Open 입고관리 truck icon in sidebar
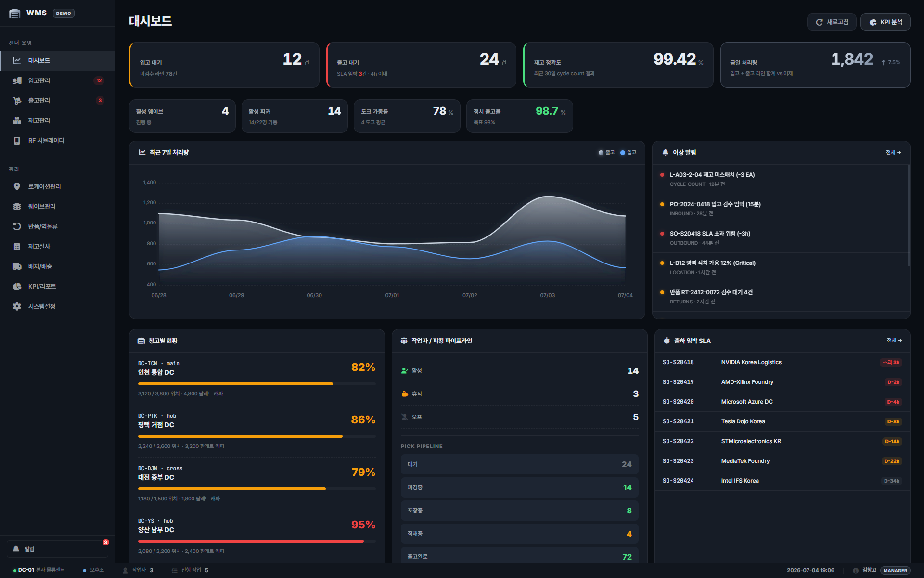The width and height of the screenshot is (924, 578). (x=17, y=80)
